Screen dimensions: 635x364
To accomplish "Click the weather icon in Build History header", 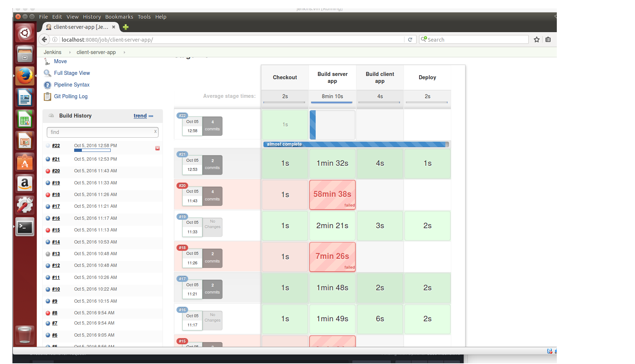I will click(51, 116).
